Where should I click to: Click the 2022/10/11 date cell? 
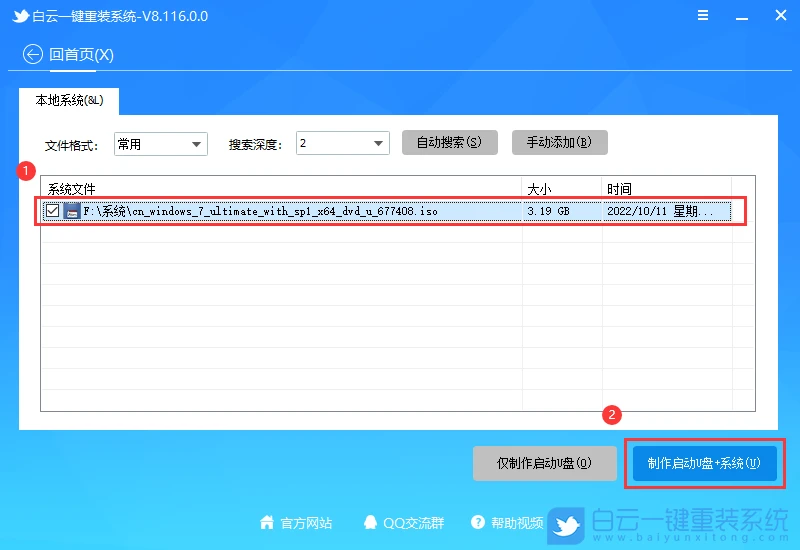(660, 211)
